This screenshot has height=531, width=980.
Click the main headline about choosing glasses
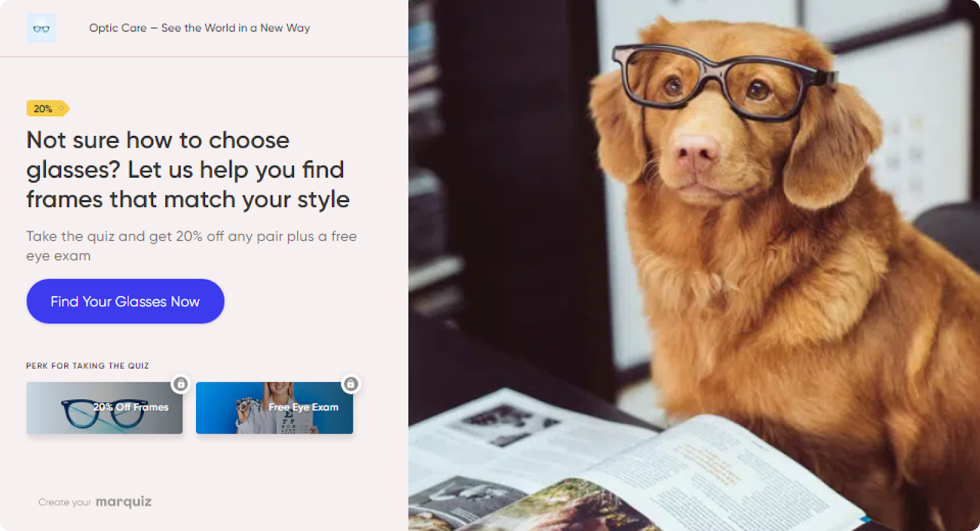(x=188, y=170)
